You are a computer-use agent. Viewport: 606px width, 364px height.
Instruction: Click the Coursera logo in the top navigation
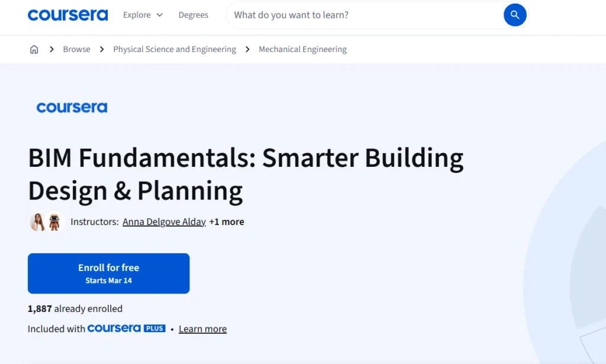click(67, 15)
